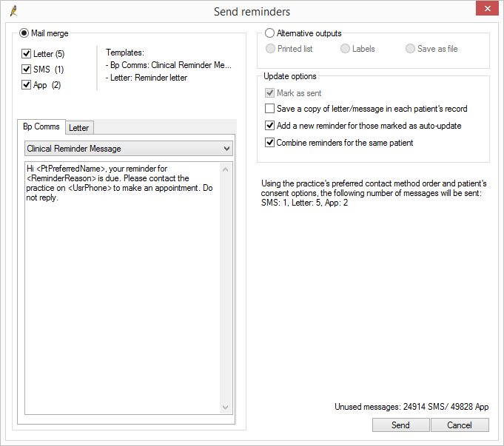Viewport: 504px width, 446px height.
Task: Uncheck the App (2) checkbox
Action: 26,85
